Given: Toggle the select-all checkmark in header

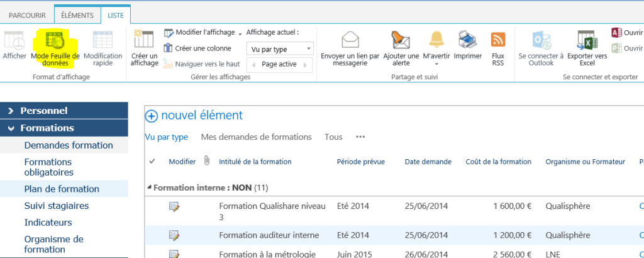Looking at the screenshot, I should [152, 162].
